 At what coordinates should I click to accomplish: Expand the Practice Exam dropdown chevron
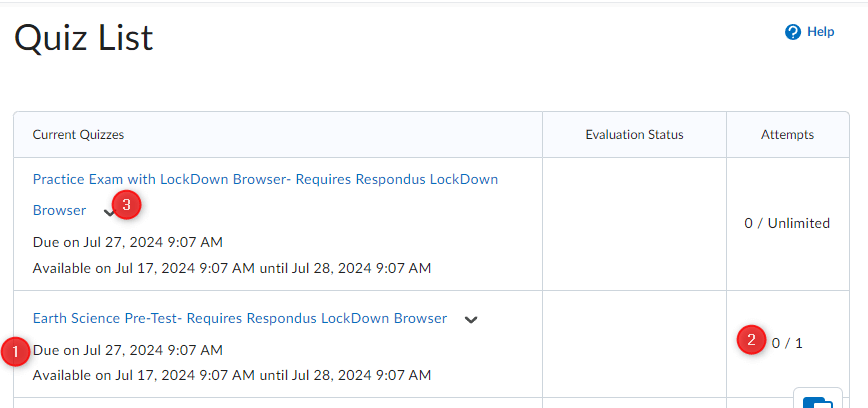(x=107, y=211)
